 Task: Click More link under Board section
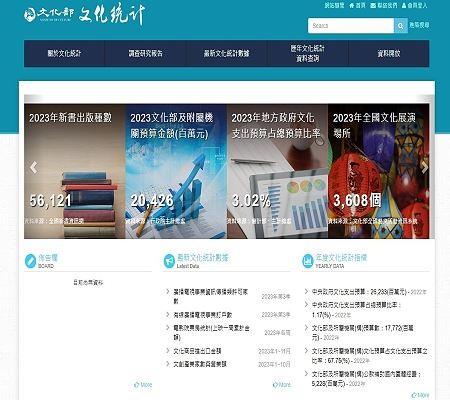tap(143, 385)
